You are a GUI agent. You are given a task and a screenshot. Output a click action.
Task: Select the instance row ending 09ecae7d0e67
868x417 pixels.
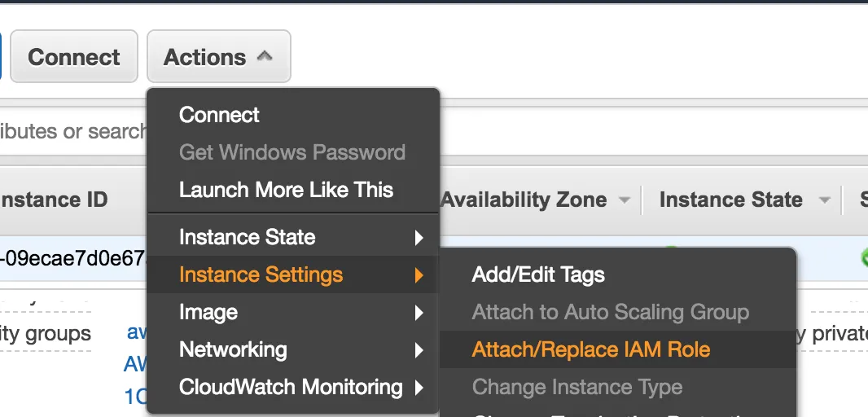point(73,259)
